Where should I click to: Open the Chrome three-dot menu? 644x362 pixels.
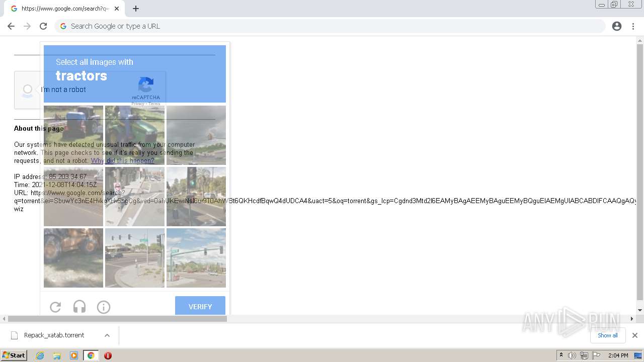pyautogui.click(x=633, y=26)
